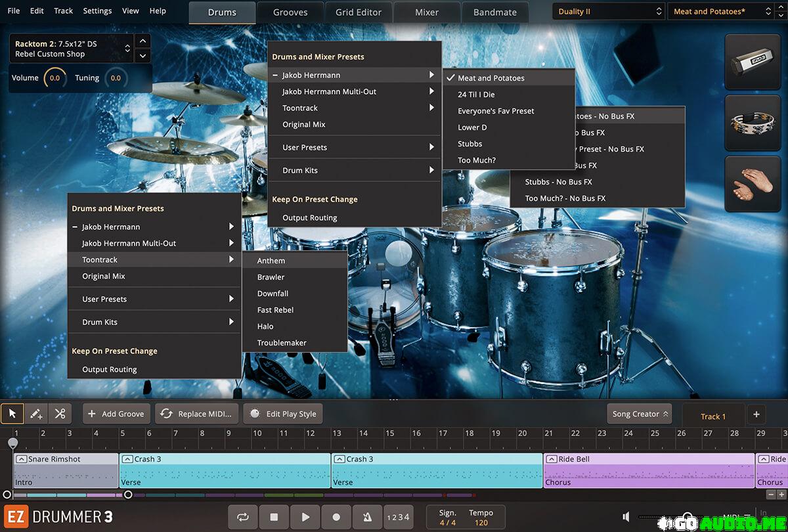Switch to the Bandmate tab
The width and height of the screenshot is (788, 532).
coord(495,12)
